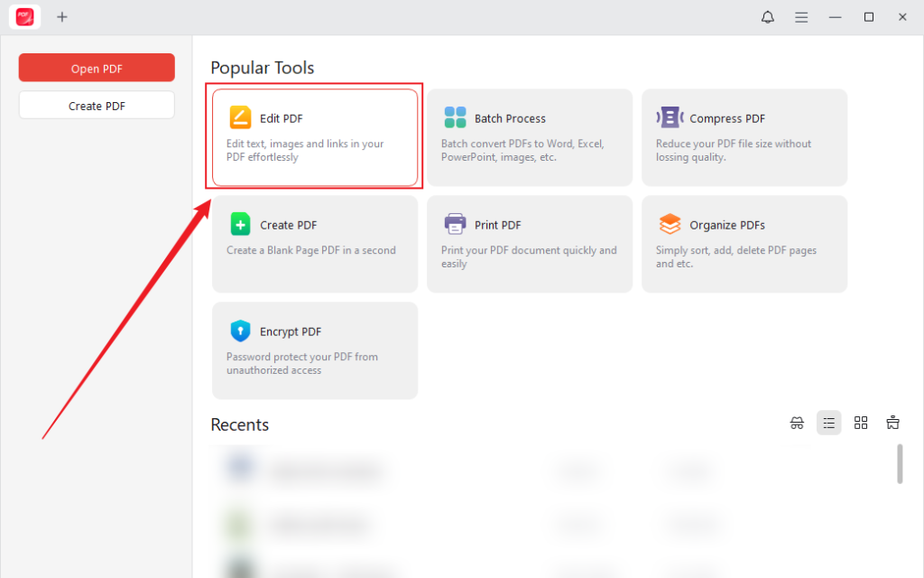Switch recents to list view
The width and height of the screenshot is (924, 578).
click(828, 423)
